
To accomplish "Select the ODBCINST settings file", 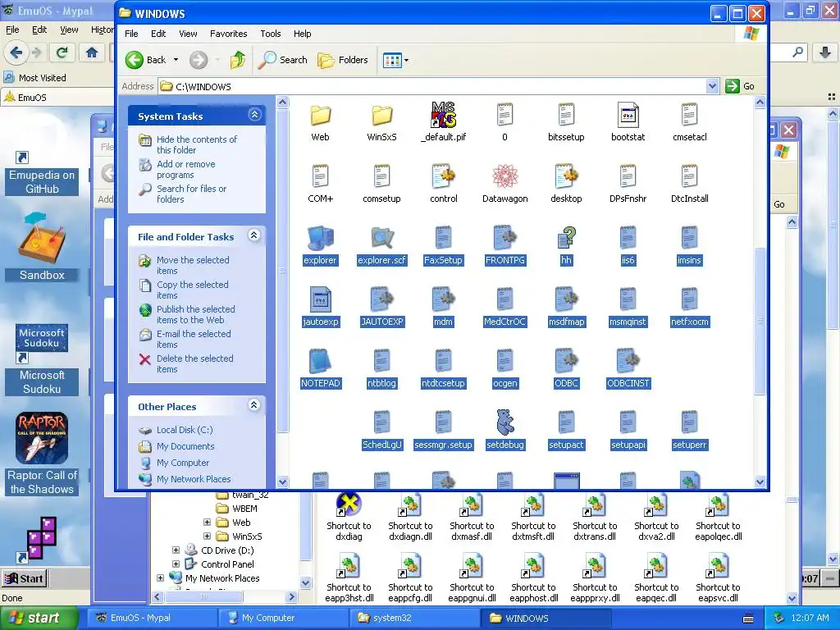I will click(x=628, y=361).
